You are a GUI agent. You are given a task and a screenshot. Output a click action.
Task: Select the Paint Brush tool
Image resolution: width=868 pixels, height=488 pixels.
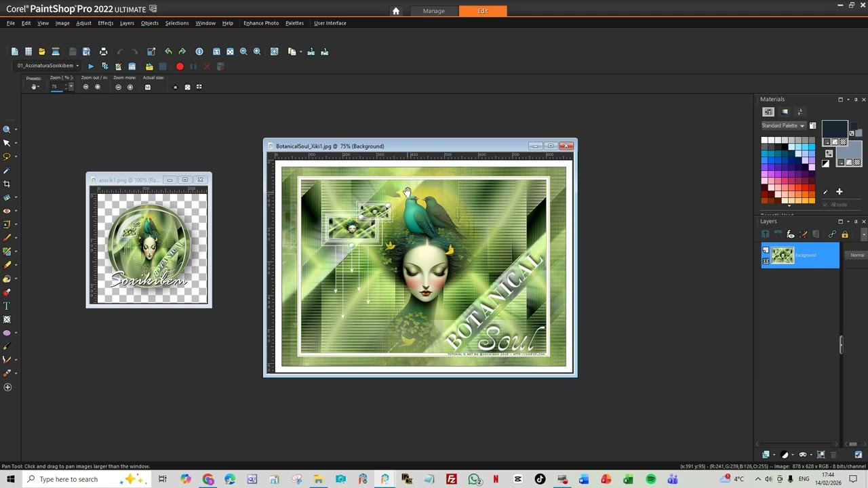(x=7, y=238)
